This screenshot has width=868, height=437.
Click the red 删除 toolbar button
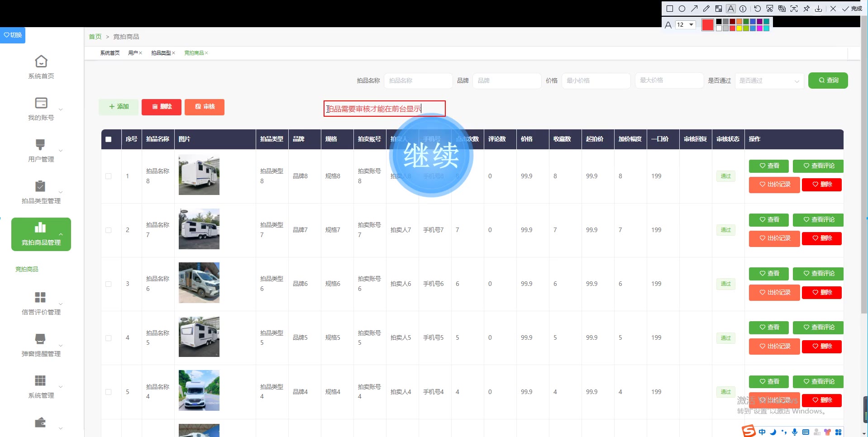coord(162,107)
